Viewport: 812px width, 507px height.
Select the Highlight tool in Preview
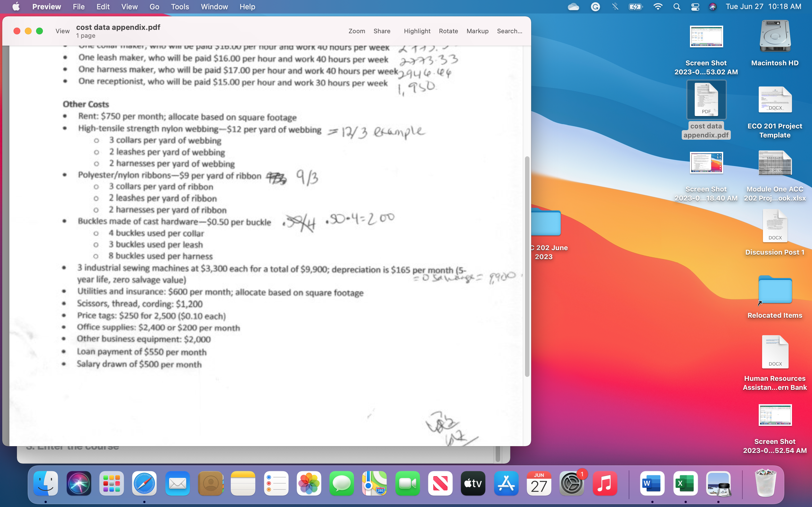click(x=417, y=31)
